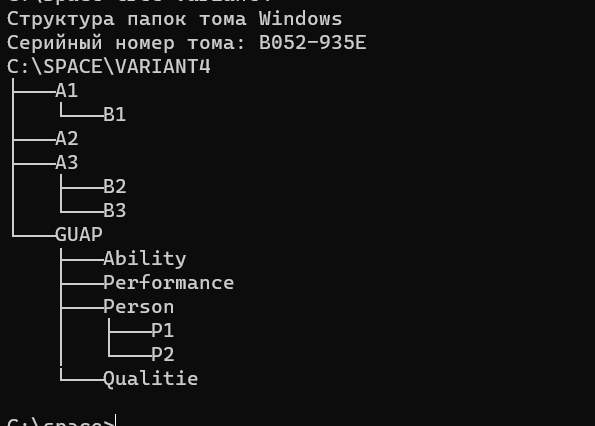Click the C:\SPACE\VARIANT4 root path line
The width and height of the screenshot is (595, 426).
tap(109, 67)
